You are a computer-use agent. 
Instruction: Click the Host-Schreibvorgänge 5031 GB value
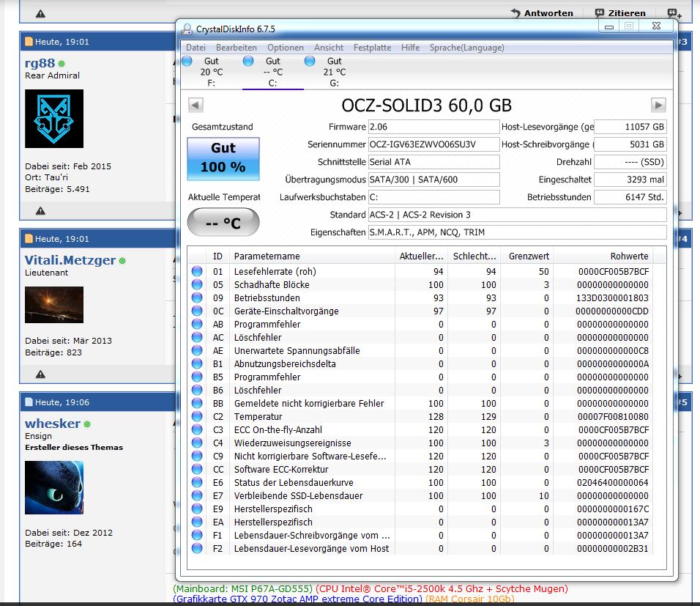click(x=630, y=144)
